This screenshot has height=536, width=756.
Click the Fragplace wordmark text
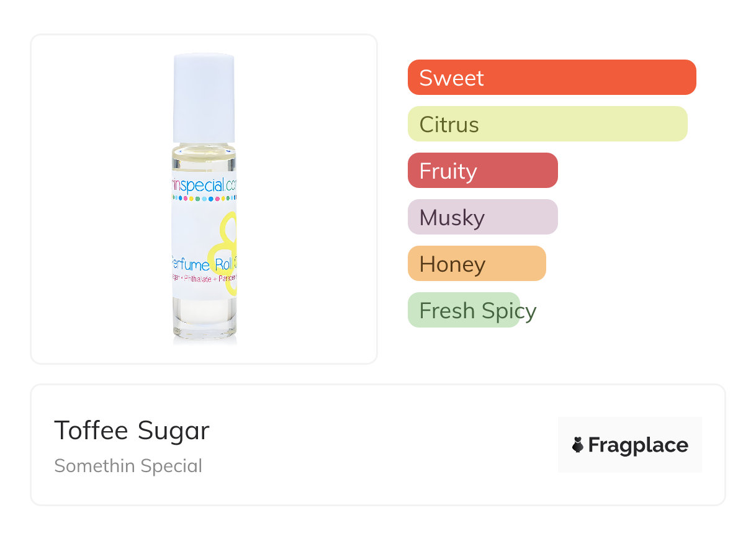pyautogui.click(x=638, y=445)
